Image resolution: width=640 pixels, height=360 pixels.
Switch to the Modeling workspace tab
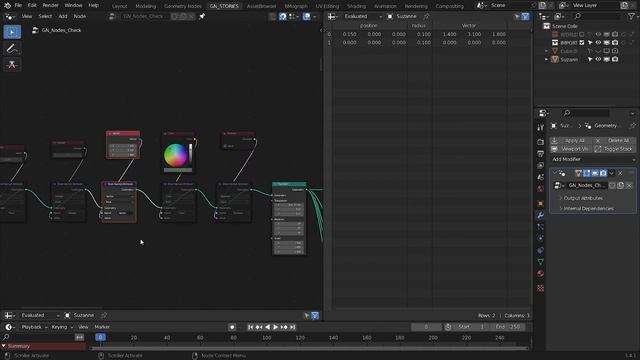coord(145,6)
